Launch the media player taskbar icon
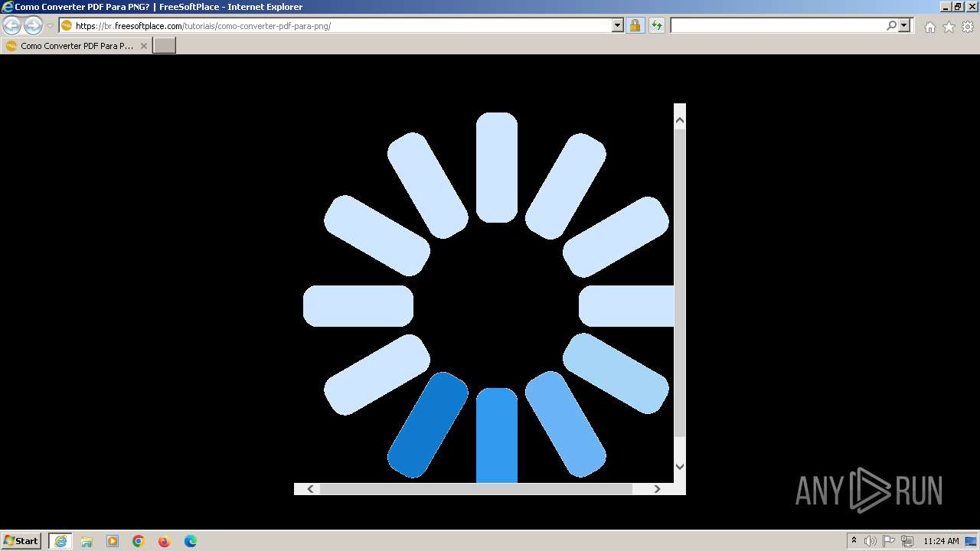 [x=113, y=541]
